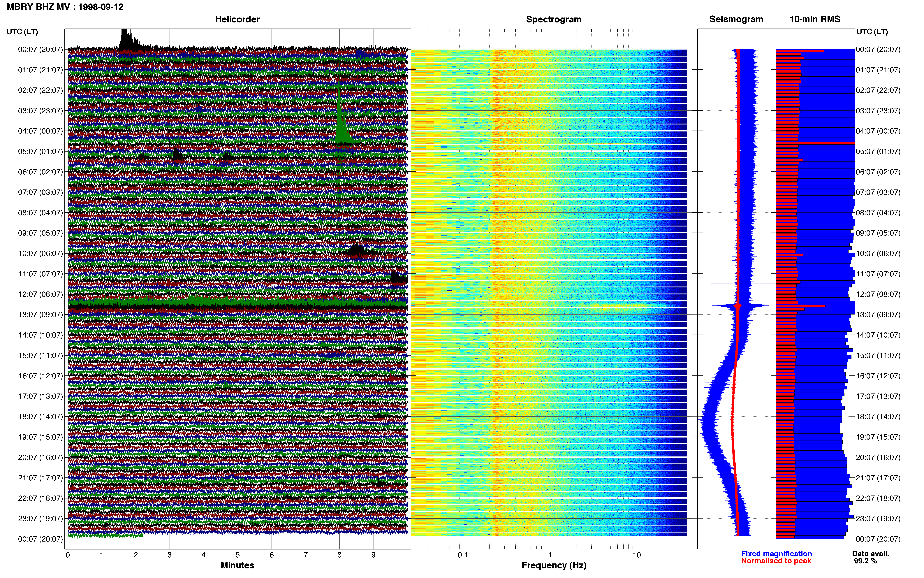Click the 'UTC (LT)' label beside the RMS panel
This screenshot has width=924, height=578.
(x=872, y=32)
